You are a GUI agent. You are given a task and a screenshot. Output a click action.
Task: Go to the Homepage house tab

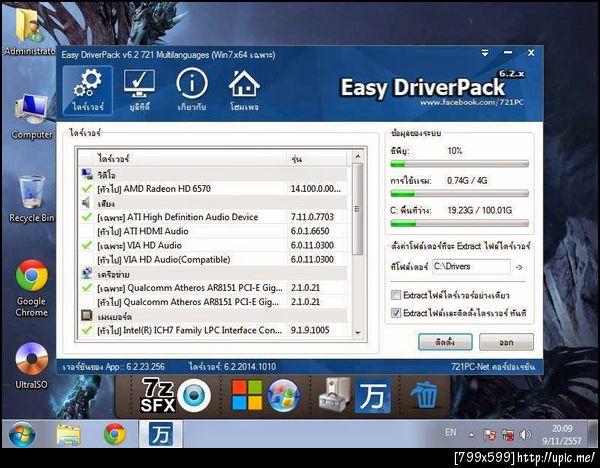click(x=244, y=90)
